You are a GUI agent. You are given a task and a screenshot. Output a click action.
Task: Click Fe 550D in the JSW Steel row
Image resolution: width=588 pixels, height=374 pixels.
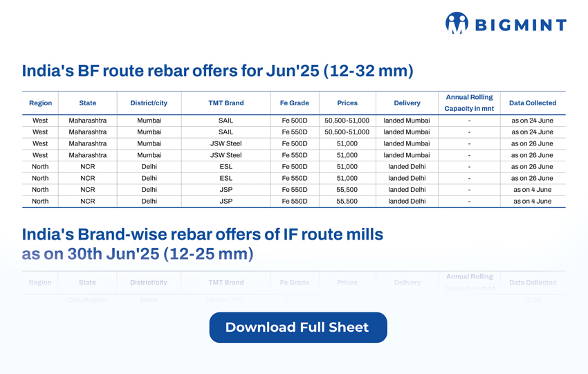pyautogui.click(x=295, y=155)
